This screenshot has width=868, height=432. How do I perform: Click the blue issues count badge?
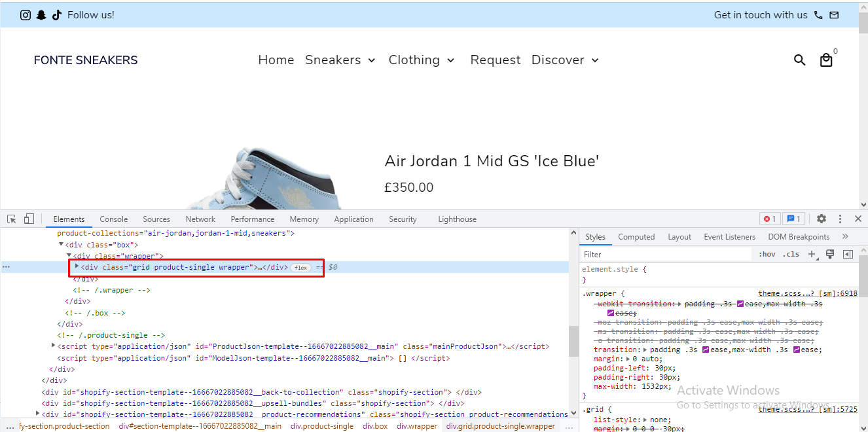click(x=793, y=219)
